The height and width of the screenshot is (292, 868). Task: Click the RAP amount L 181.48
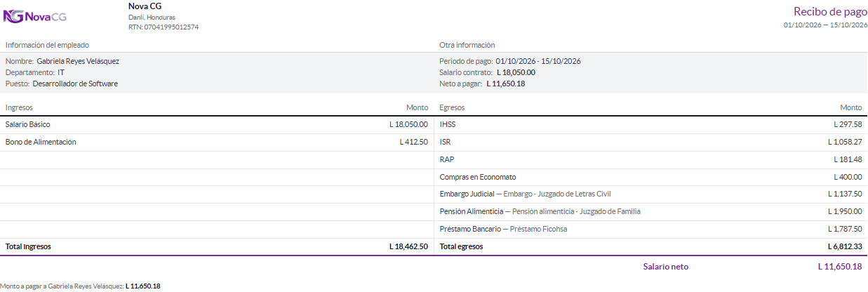point(848,159)
